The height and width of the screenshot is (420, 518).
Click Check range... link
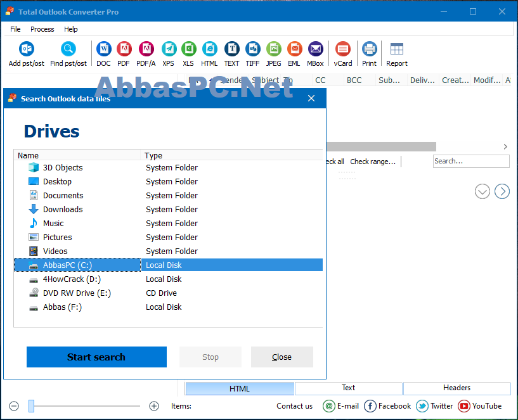pyautogui.click(x=373, y=162)
